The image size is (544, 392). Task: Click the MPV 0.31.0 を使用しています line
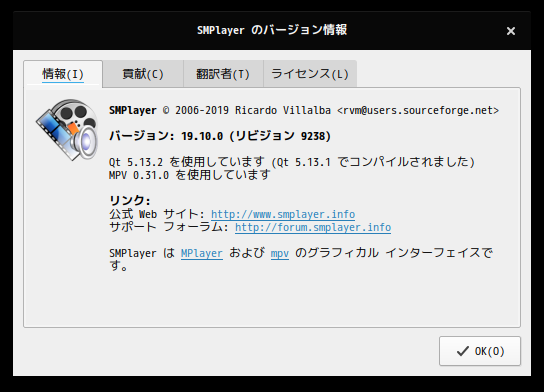[x=189, y=175]
